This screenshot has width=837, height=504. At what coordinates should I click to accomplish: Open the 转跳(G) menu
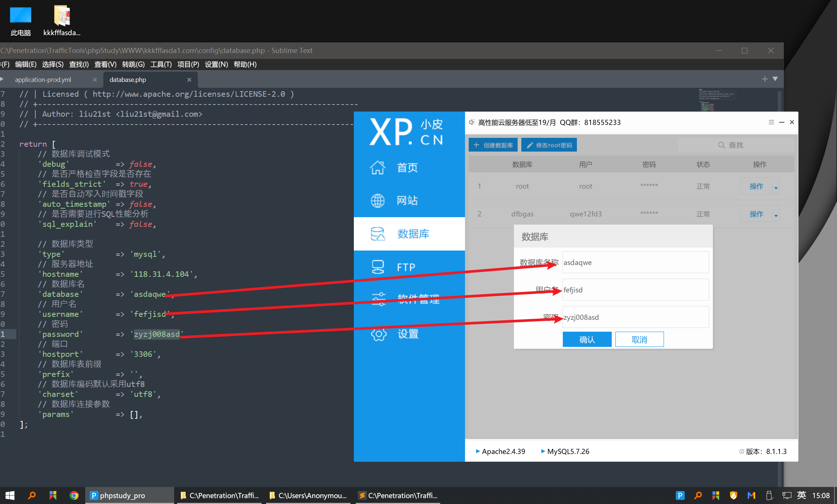pos(133,64)
